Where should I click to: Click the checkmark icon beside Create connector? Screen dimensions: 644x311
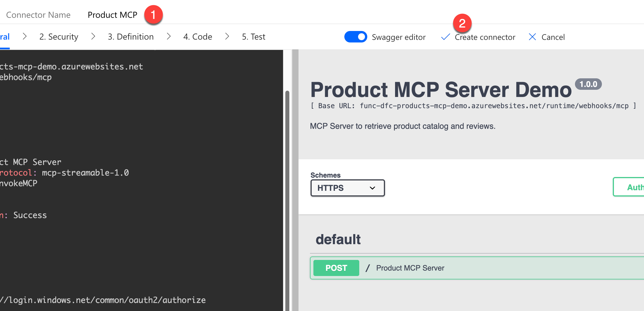coord(445,37)
